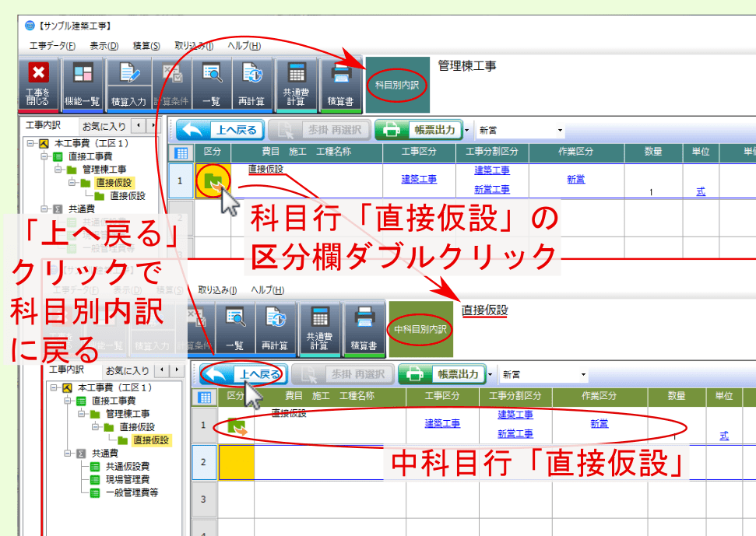The height and width of the screenshot is (536, 756).
Task: Open 新営工事 link in upper row 1
Action: [492, 189]
